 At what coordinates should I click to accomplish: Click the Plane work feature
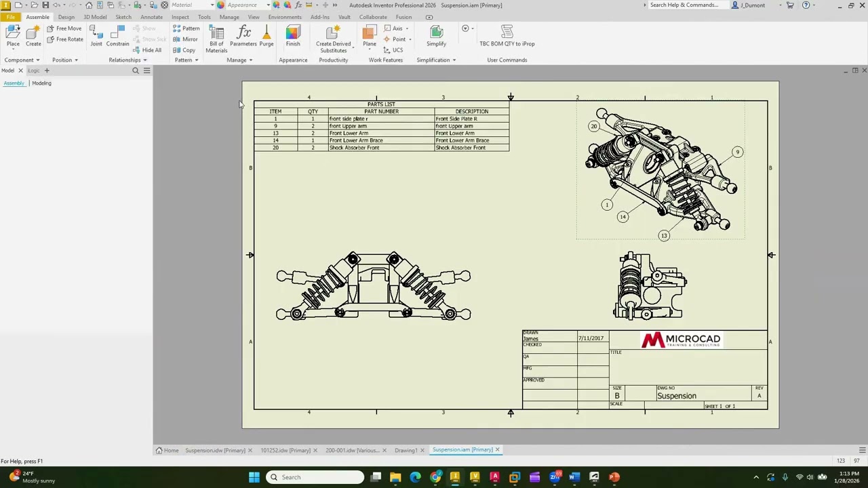[x=369, y=36]
